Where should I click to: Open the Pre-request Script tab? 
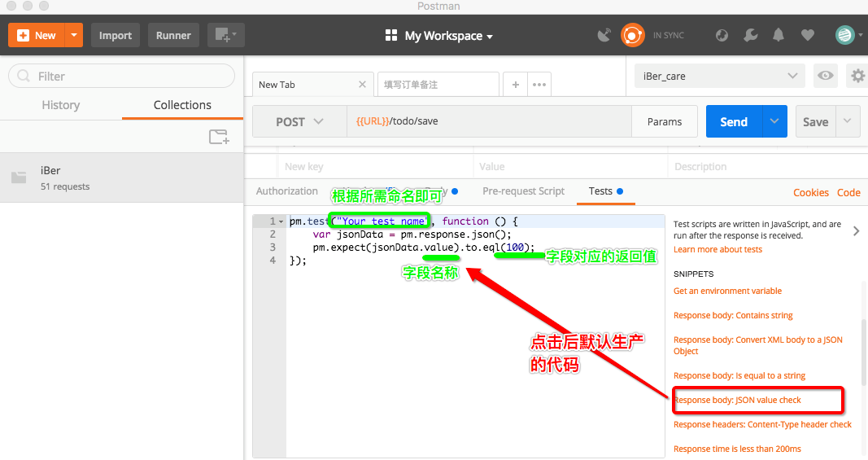tap(523, 191)
